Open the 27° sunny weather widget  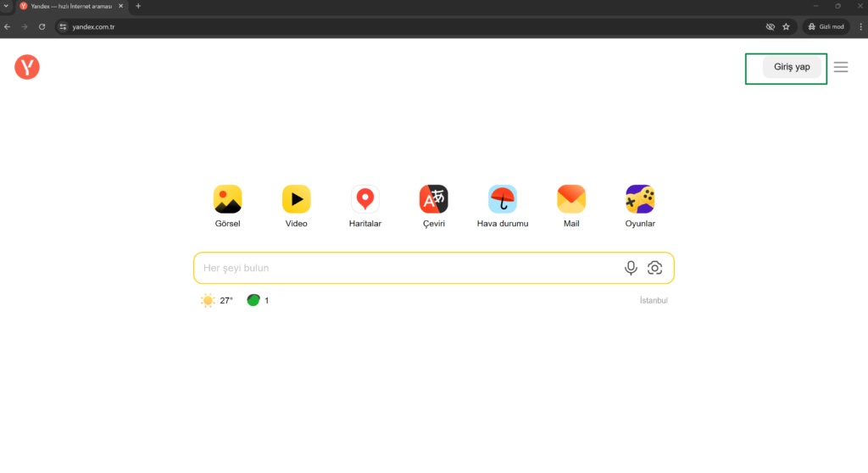(x=217, y=300)
